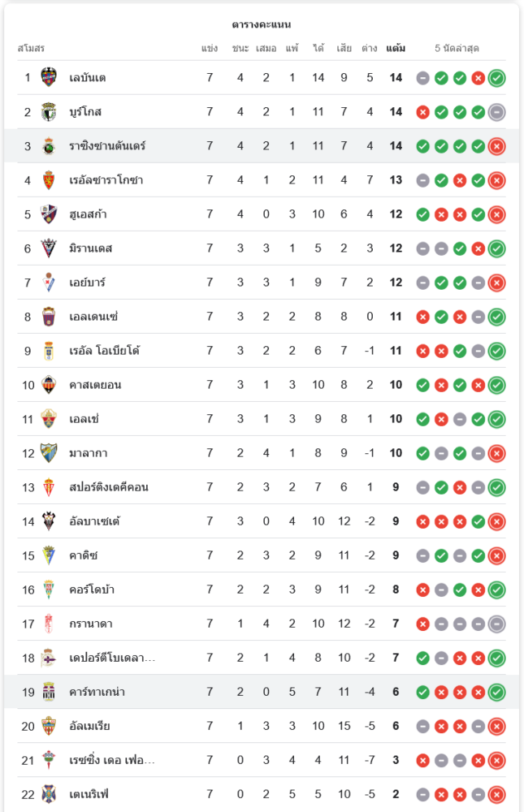
Task: Open the กรานาดา team name link
Action: (91, 624)
